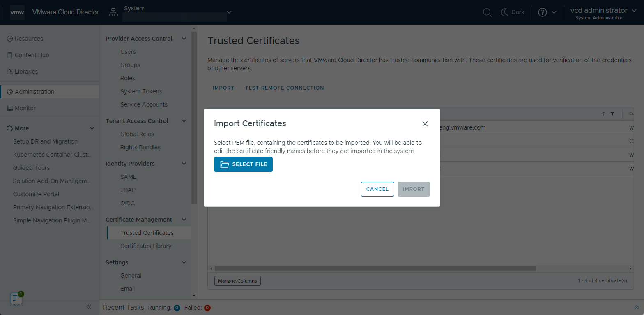Click TEST REMOTE CONNECTION
The width and height of the screenshot is (644, 315).
(285, 88)
